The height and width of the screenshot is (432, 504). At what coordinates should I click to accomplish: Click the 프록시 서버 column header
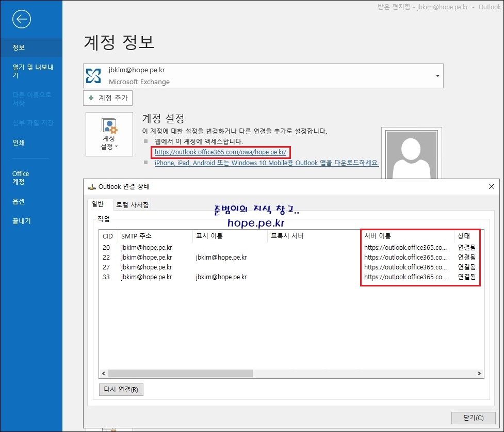314,236
